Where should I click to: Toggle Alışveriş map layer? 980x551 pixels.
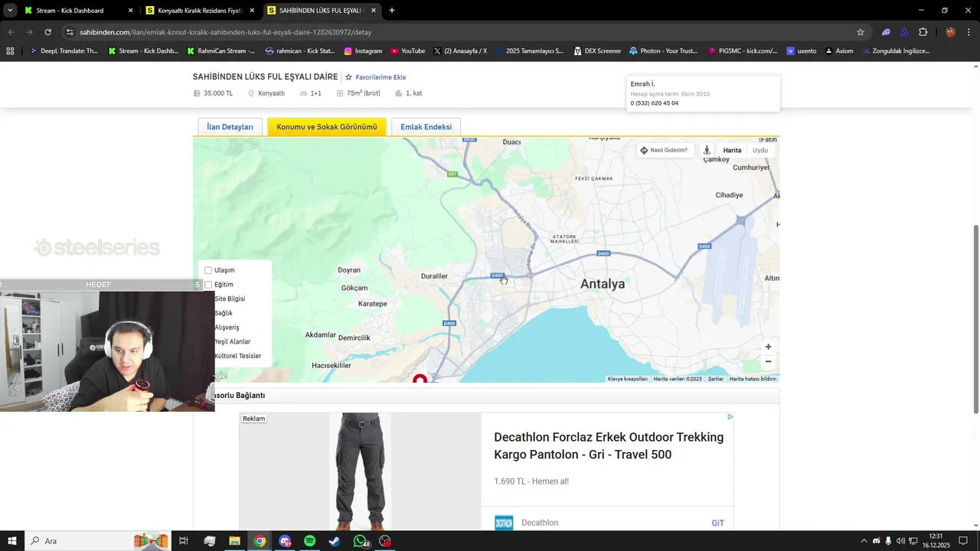click(227, 328)
